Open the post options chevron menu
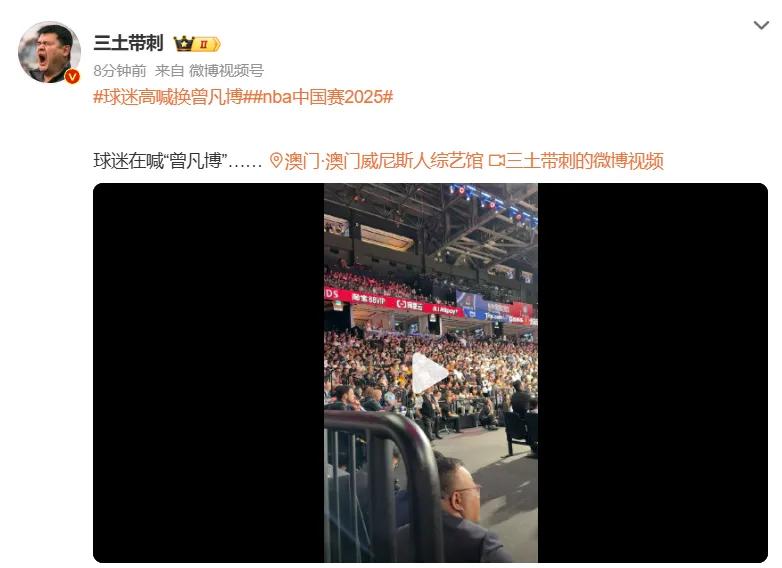This screenshot has width=782, height=568. (761, 25)
